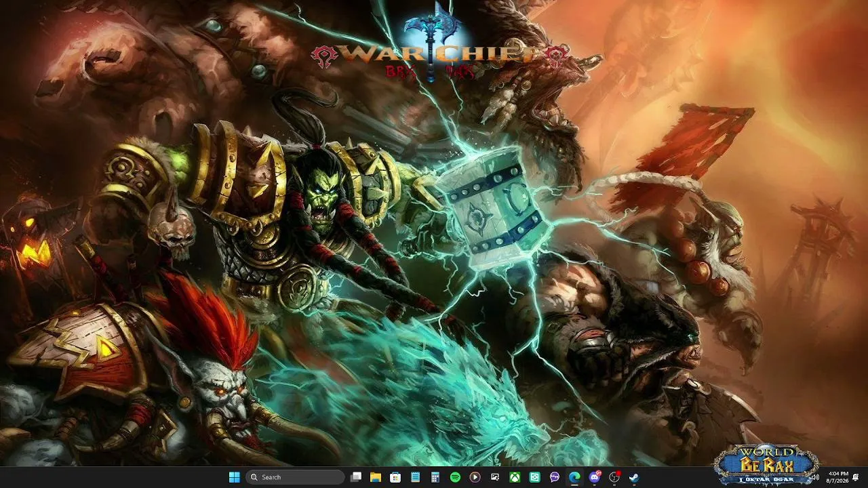Open Discord with the notification badge
Screen dimensions: 868x488
point(595,477)
